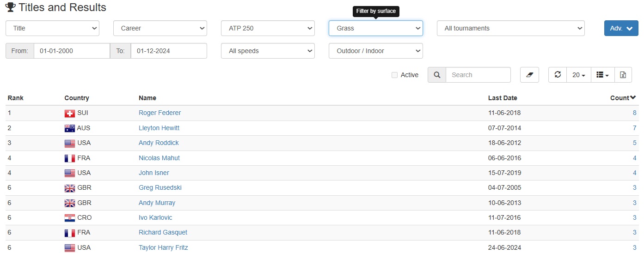Click Isner's title count 4
644x253 pixels.
click(634, 173)
